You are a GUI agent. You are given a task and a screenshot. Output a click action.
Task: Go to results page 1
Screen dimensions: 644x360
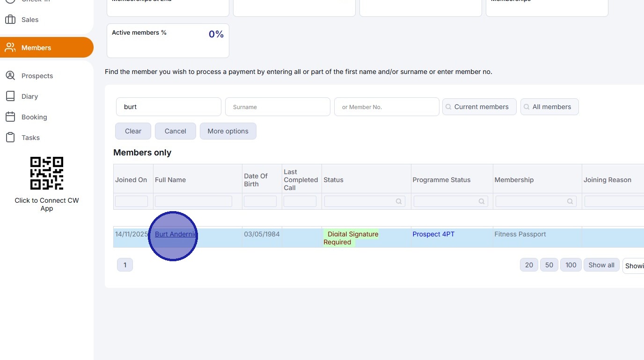(x=125, y=265)
